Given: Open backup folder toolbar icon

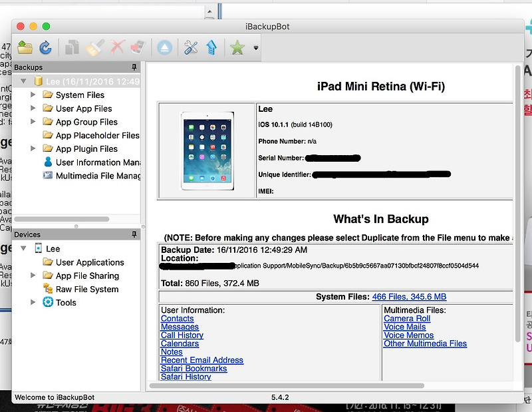Looking at the screenshot, I should 25,47.
